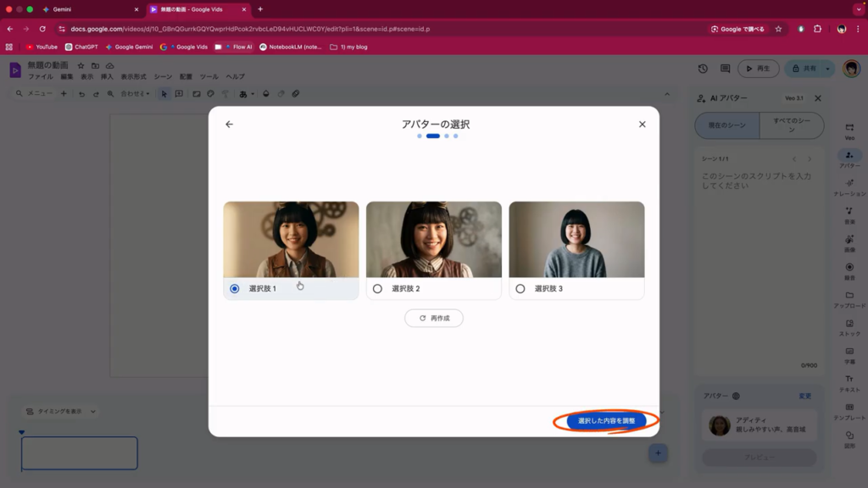This screenshot has height=488, width=868.
Task: Open the 合わせる zoom dropdown
Action: coord(135,94)
